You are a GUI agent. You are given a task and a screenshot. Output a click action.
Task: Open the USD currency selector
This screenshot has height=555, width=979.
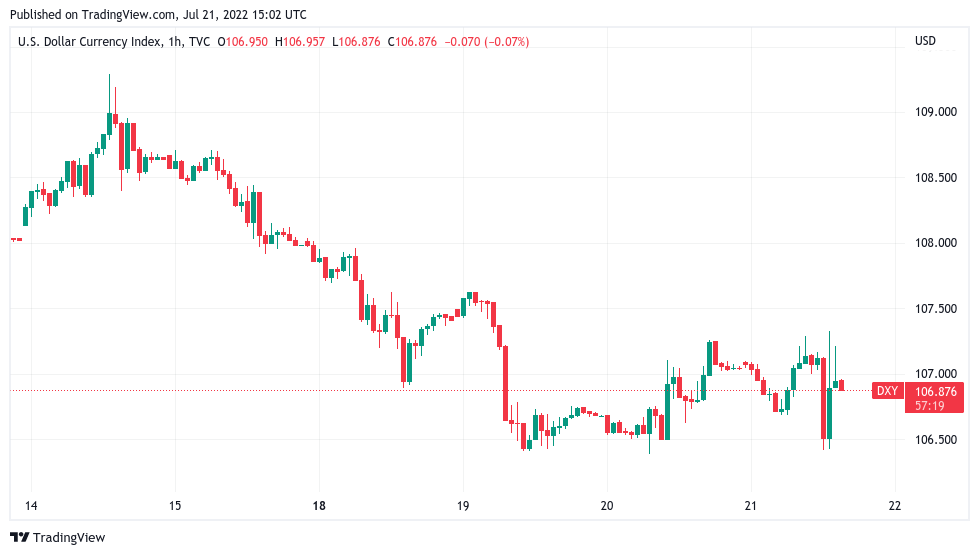pyautogui.click(x=925, y=41)
